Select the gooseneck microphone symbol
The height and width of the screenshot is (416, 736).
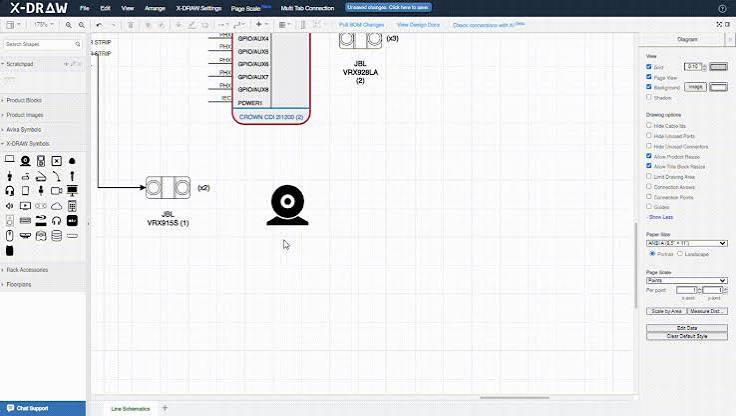(x=56, y=176)
